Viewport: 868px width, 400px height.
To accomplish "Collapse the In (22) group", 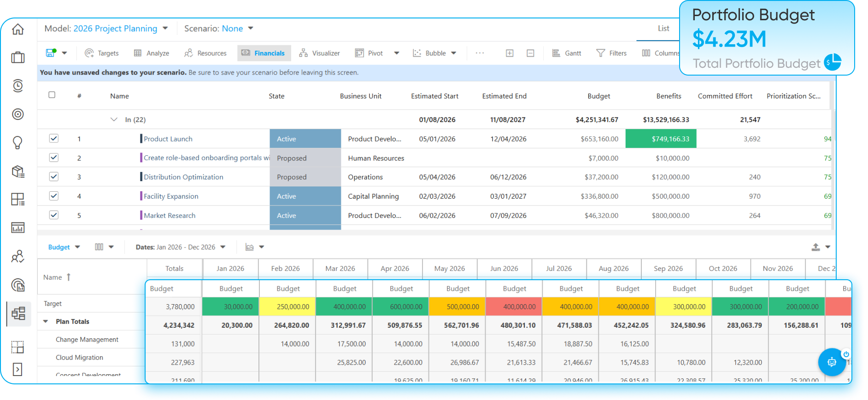I will 114,119.
